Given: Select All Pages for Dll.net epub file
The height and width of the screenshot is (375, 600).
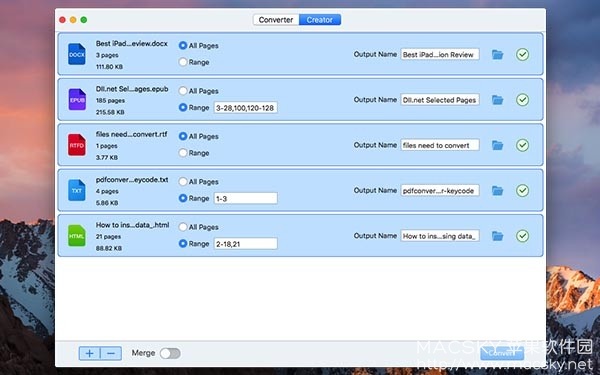Looking at the screenshot, I should pos(183,91).
